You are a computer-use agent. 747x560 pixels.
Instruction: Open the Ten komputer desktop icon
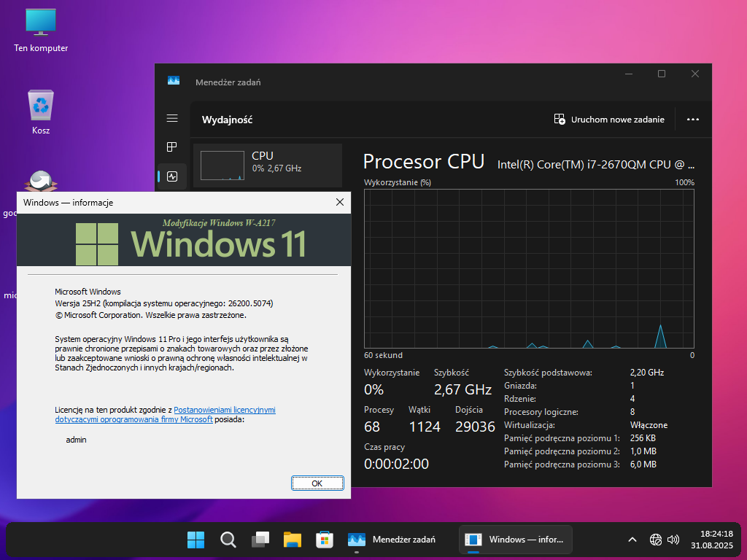tap(41, 29)
